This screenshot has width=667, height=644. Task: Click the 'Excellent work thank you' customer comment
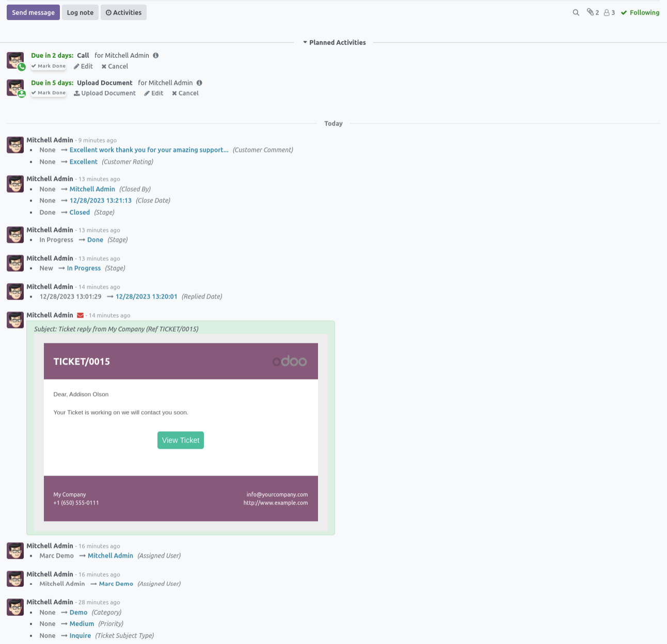point(149,150)
